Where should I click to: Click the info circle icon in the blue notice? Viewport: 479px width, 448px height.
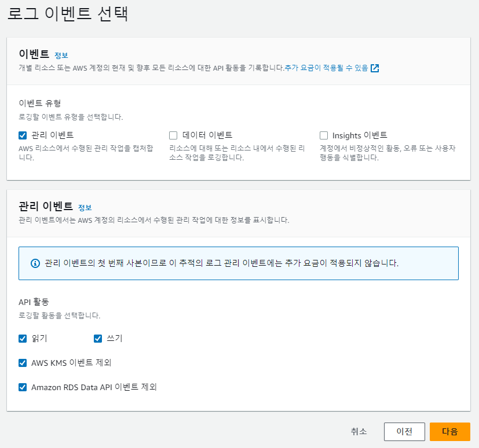click(x=35, y=263)
